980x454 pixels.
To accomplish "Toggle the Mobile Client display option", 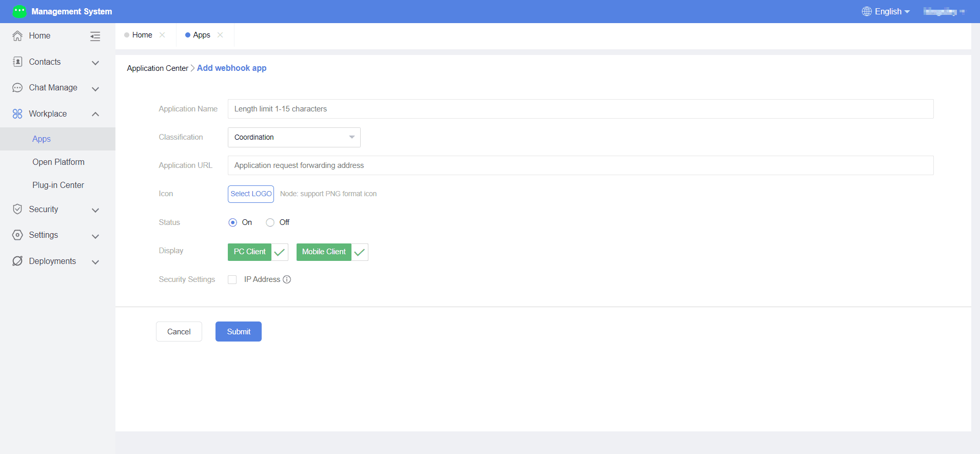I will (332, 252).
